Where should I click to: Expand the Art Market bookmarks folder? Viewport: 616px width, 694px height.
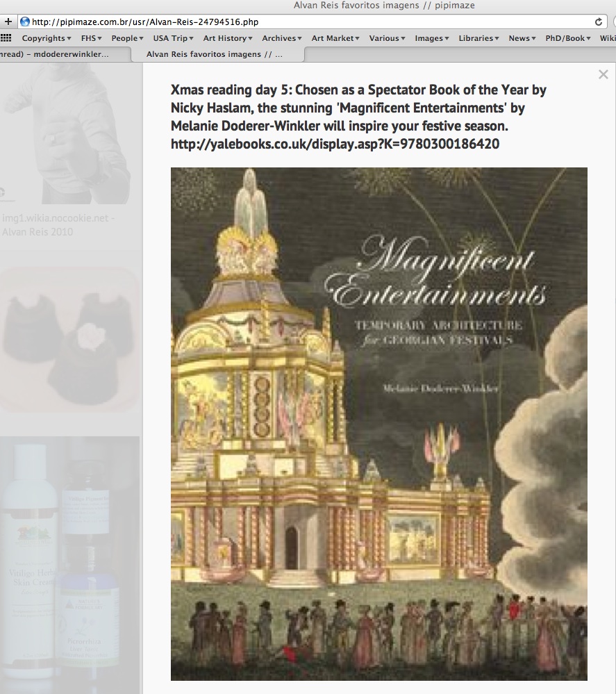pos(335,38)
